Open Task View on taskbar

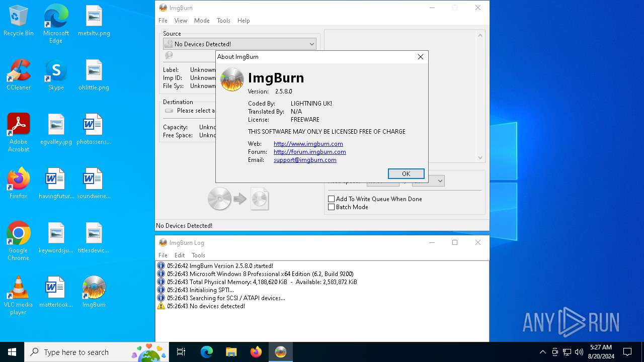pyautogui.click(x=181, y=352)
